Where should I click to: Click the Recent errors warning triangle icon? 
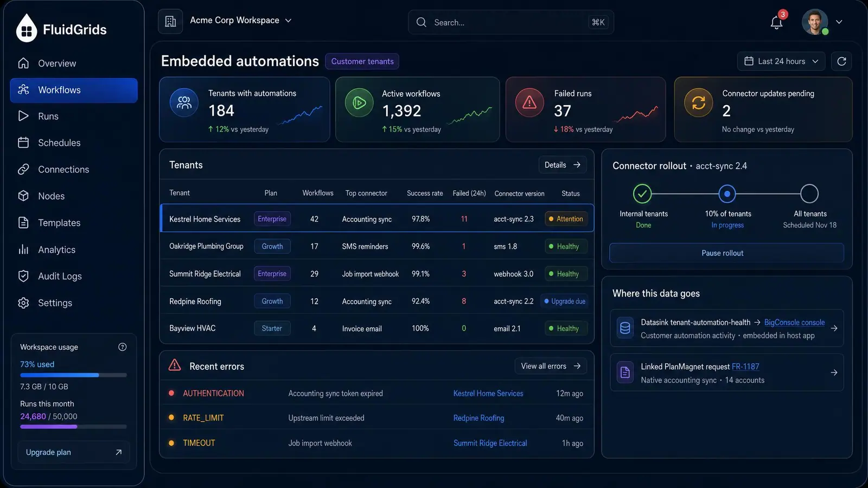click(175, 365)
